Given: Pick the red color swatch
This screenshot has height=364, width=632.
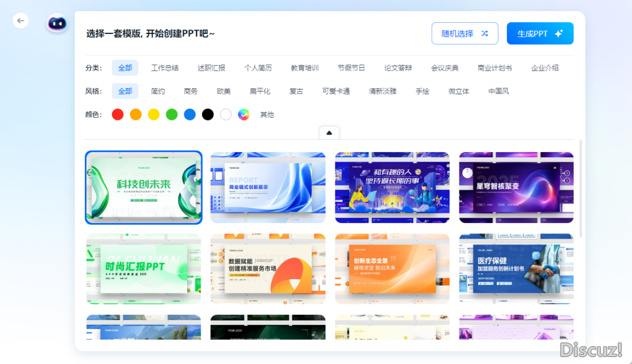Looking at the screenshot, I should click(118, 115).
